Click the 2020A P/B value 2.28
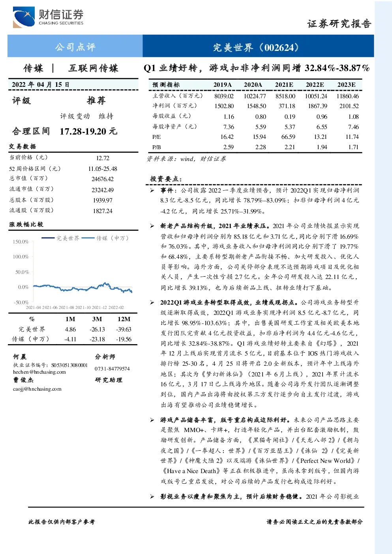Screen dimensions: 392x554 (261, 147)
